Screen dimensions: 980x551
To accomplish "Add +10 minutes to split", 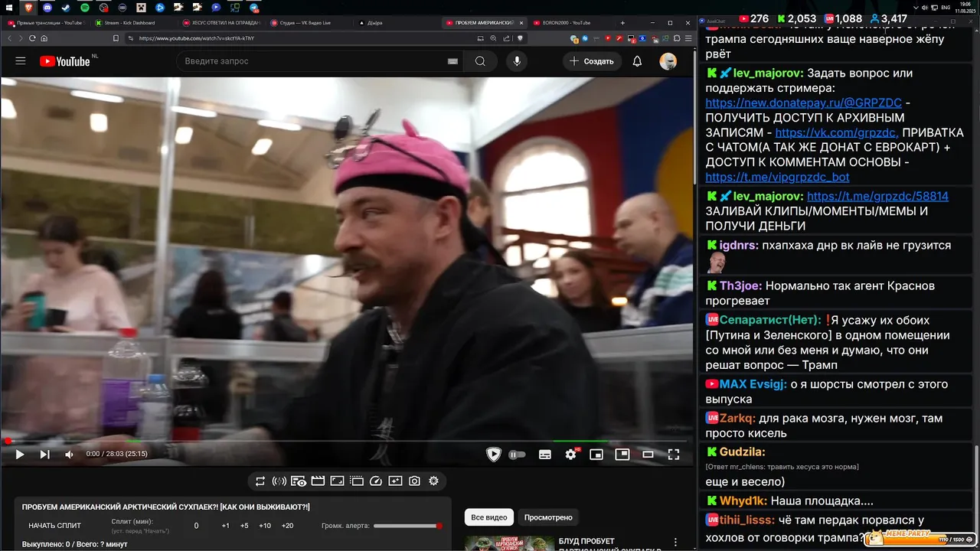I will click(265, 526).
